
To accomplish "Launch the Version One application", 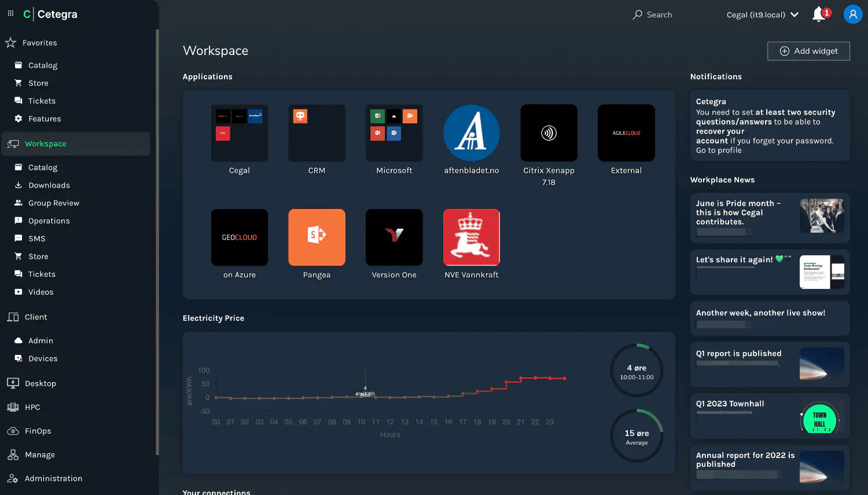I will (394, 237).
